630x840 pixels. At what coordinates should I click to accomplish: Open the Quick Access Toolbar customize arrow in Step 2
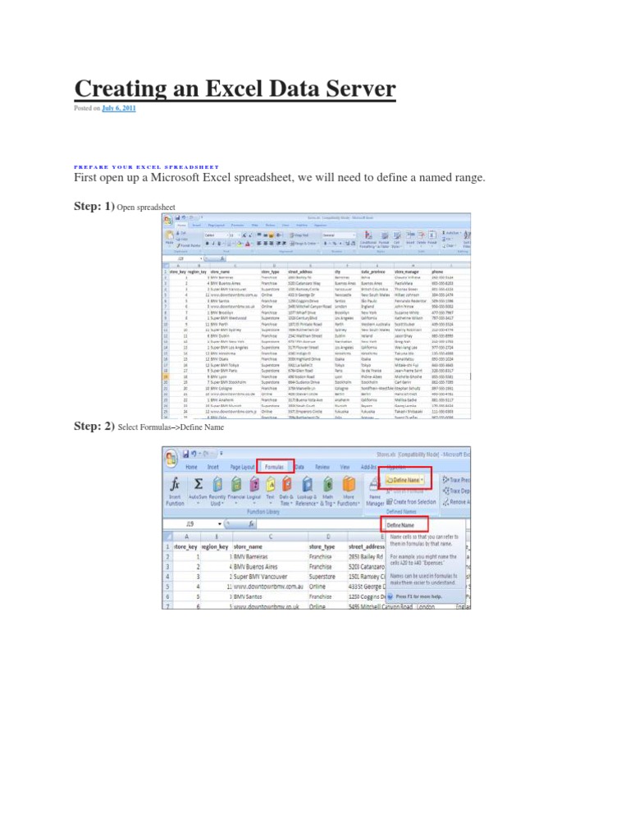[221, 454]
